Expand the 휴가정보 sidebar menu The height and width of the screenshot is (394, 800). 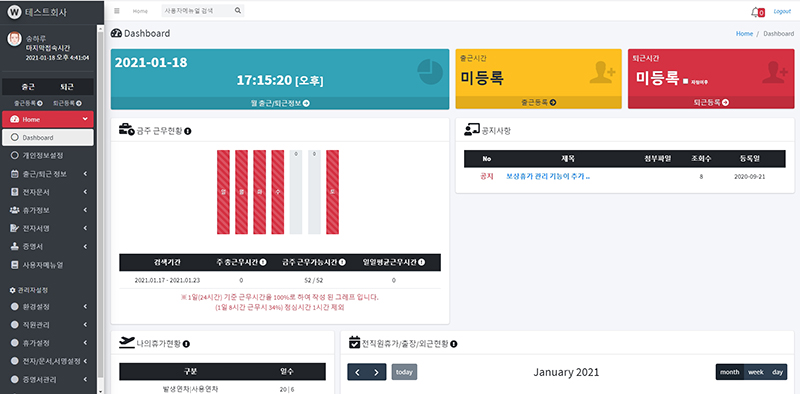point(48,210)
